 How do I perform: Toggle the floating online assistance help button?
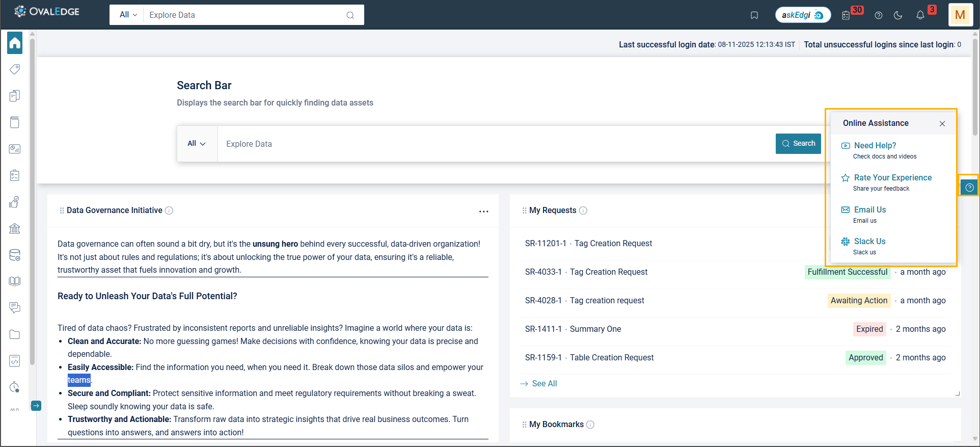click(x=969, y=187)
